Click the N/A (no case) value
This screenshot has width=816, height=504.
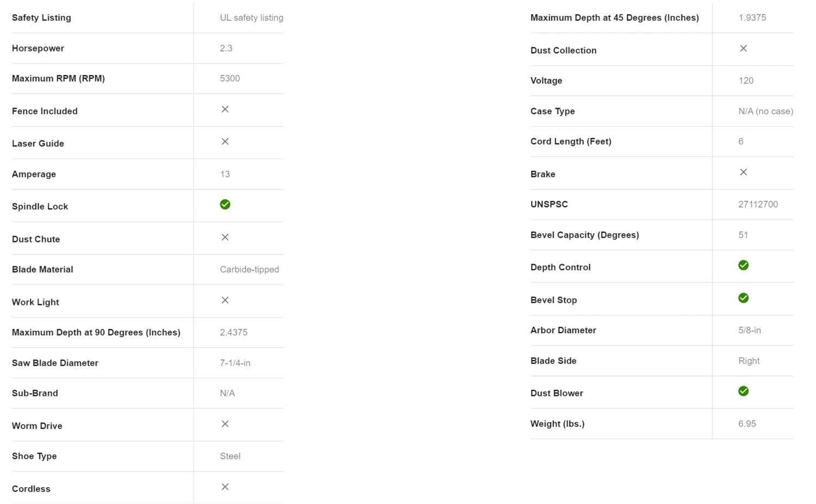765,111
